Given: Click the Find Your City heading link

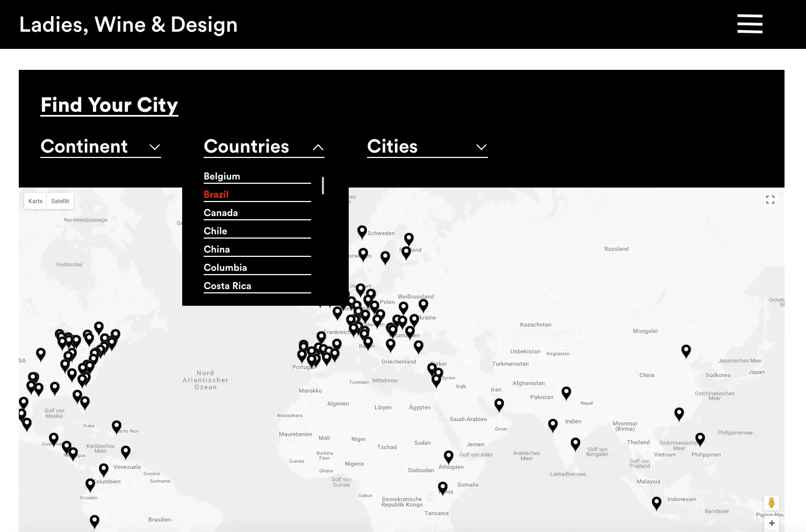Looking at the screenshot, I should click(109, 105).
